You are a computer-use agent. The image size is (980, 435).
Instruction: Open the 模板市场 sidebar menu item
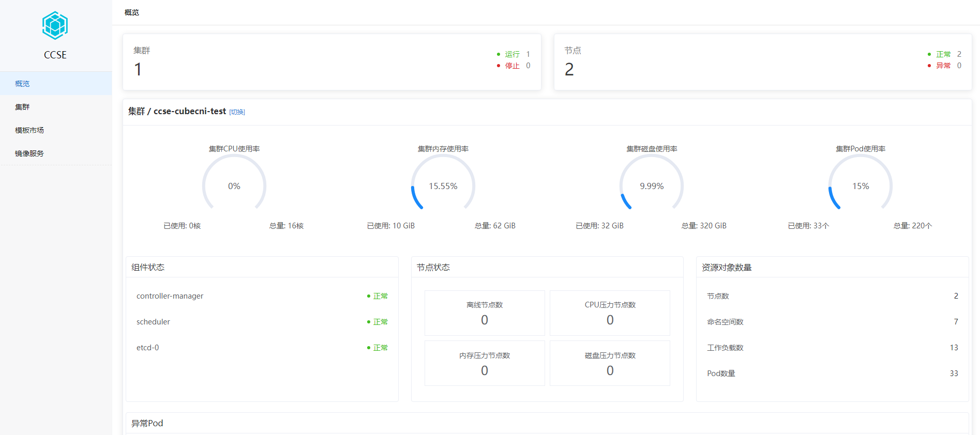pyautogui.click(x=56, y=130)
